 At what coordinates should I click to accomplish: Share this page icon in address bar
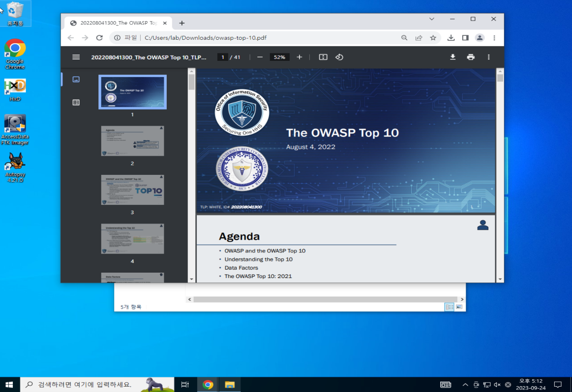tap(419, 38)
